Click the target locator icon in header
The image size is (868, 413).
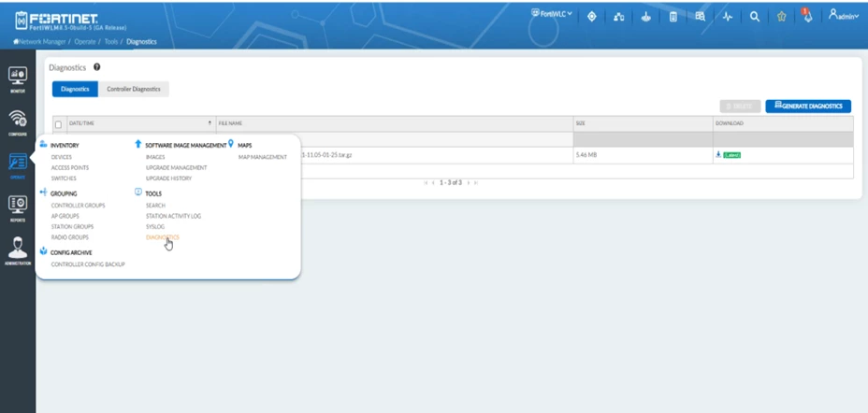(591, 17)
